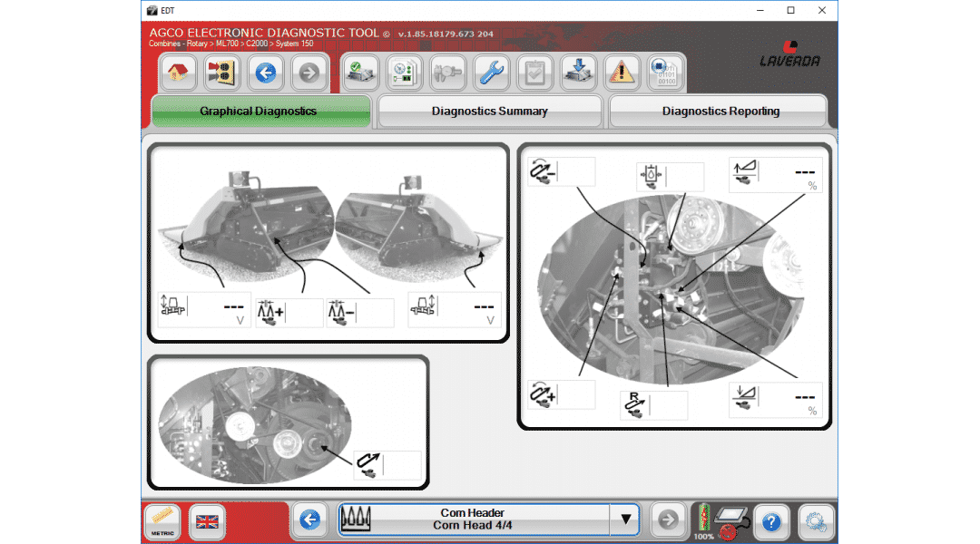Click the gear settings button bottom right
The image size is (980, 544).
tap(815, 521)
